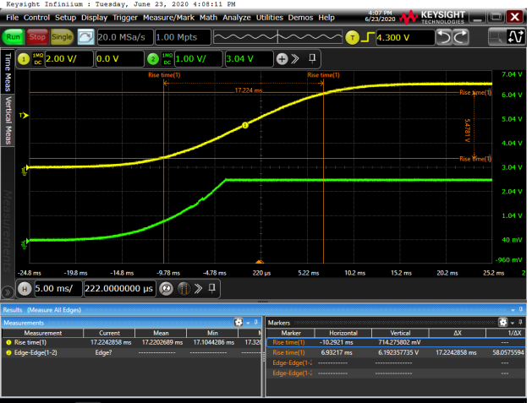Click the horizontal H timebase icon
This screenshot has height=403, width=532.
point(24,288)
